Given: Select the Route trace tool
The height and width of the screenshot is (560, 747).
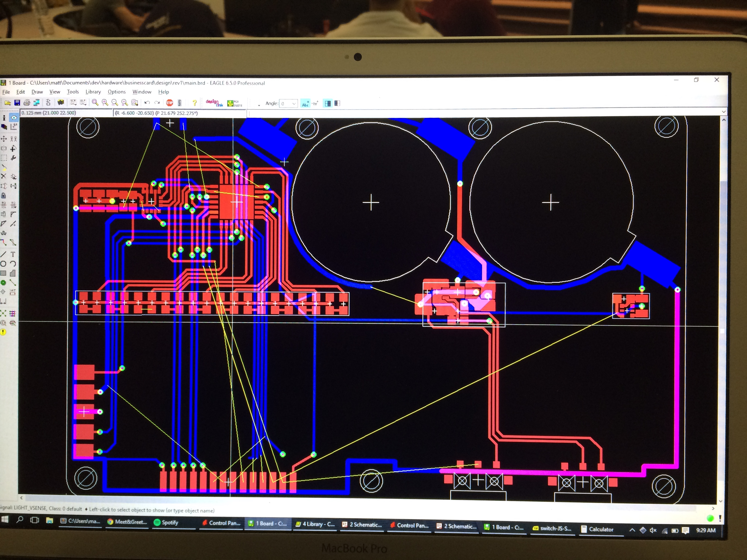Looking at the screenshot, I should coord(4,242).
